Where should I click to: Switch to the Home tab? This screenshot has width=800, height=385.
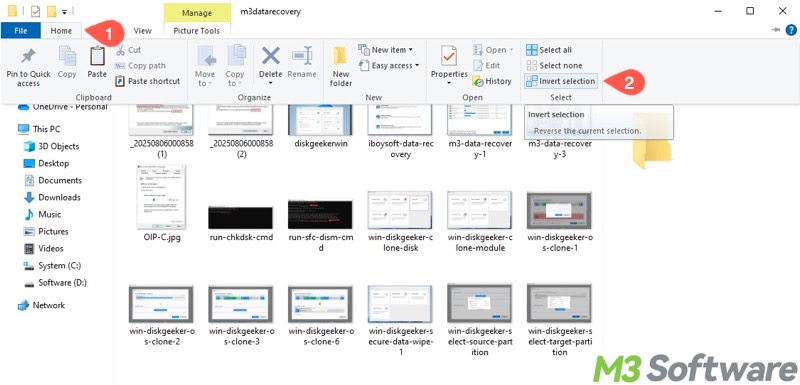coord(61,31)
